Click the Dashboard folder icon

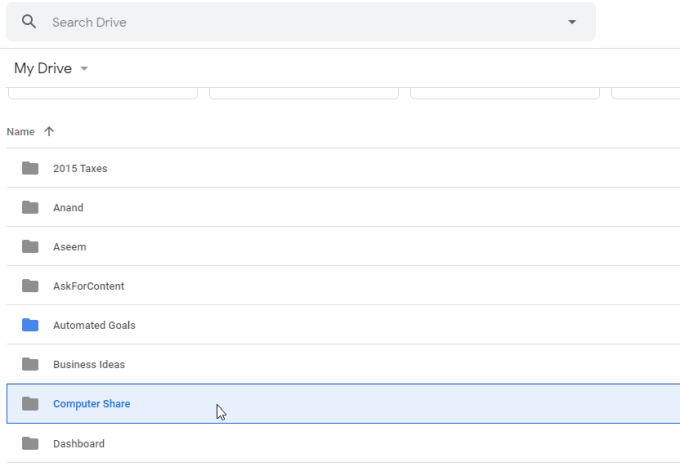coord(30,443)
